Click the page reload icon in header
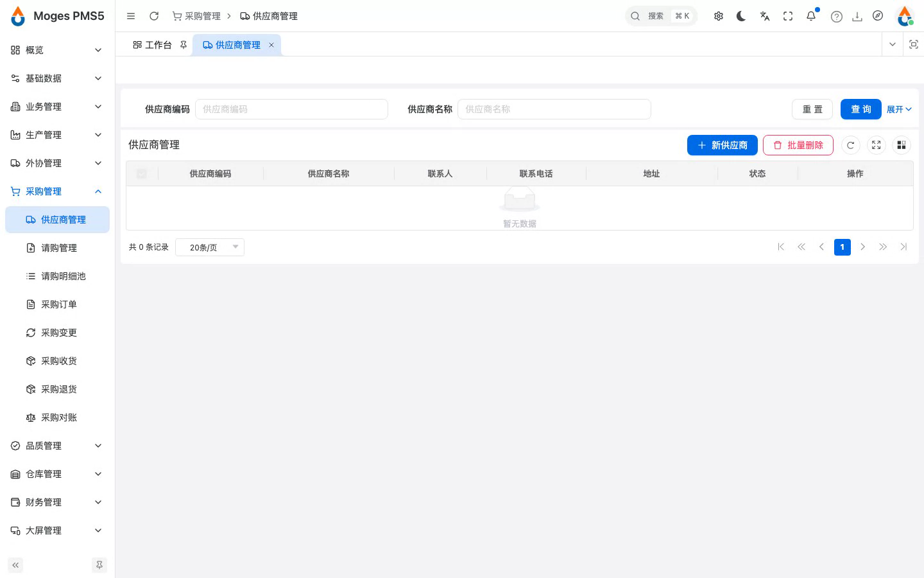Image resolution: width=924 pixels, height=578 pixels. pos(154,16)
